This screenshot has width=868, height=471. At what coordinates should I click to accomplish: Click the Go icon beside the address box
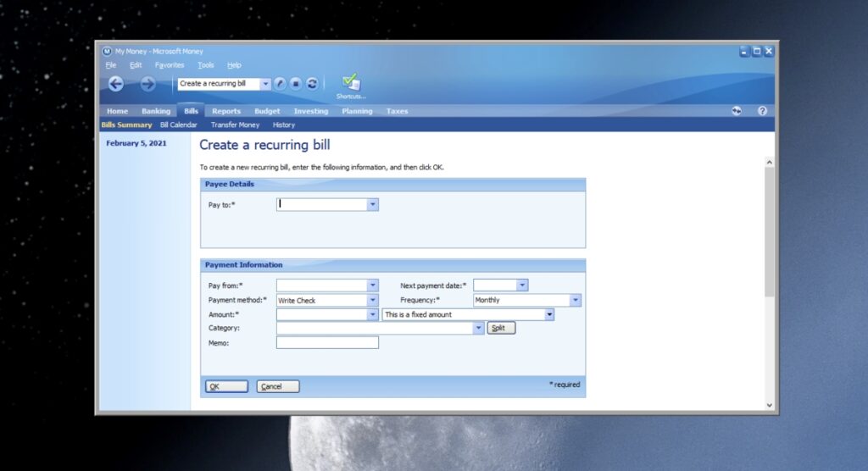(281, 84)
